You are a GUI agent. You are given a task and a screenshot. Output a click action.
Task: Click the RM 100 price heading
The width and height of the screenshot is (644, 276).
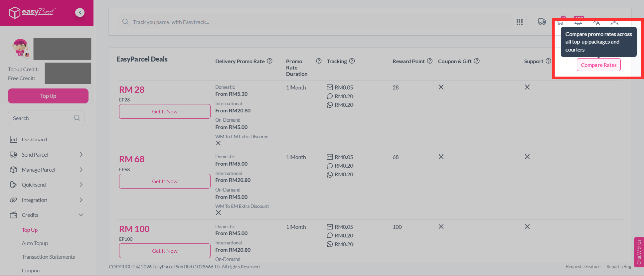(134, 229)
